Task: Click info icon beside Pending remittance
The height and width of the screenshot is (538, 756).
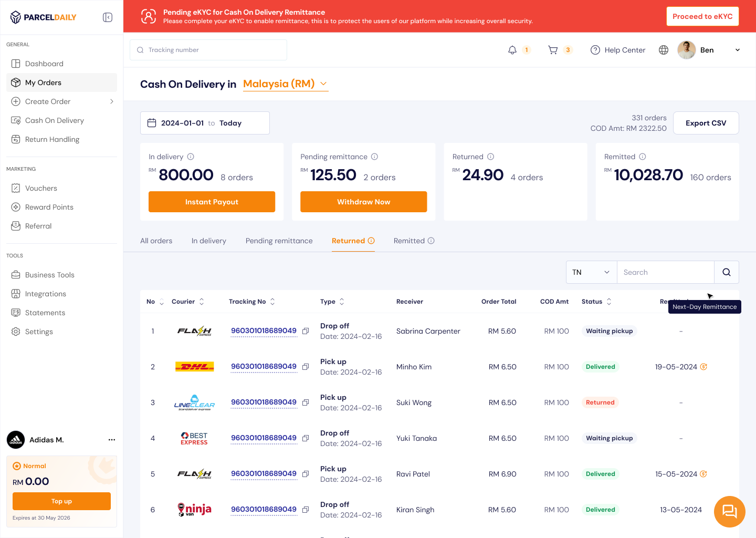Action: click(x=374, y=157)
